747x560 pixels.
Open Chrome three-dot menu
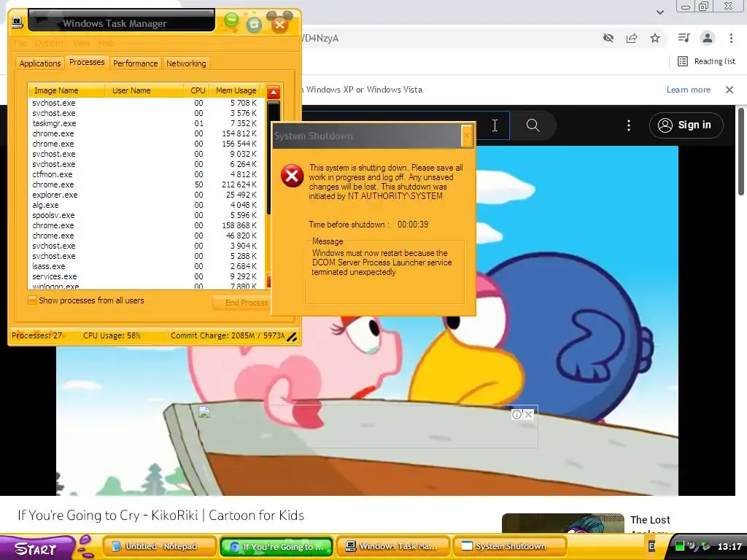731,38
